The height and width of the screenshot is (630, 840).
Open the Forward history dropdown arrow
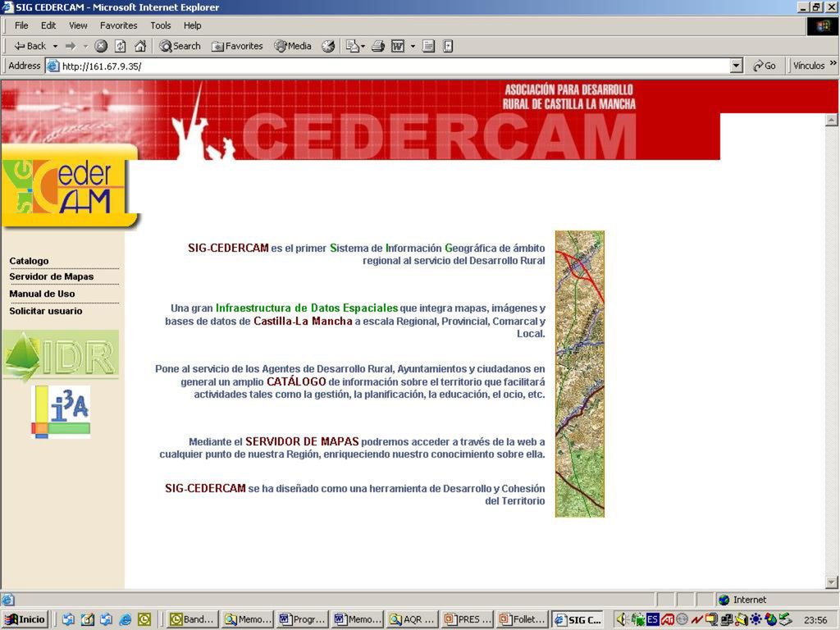click(x=85, y=46)
